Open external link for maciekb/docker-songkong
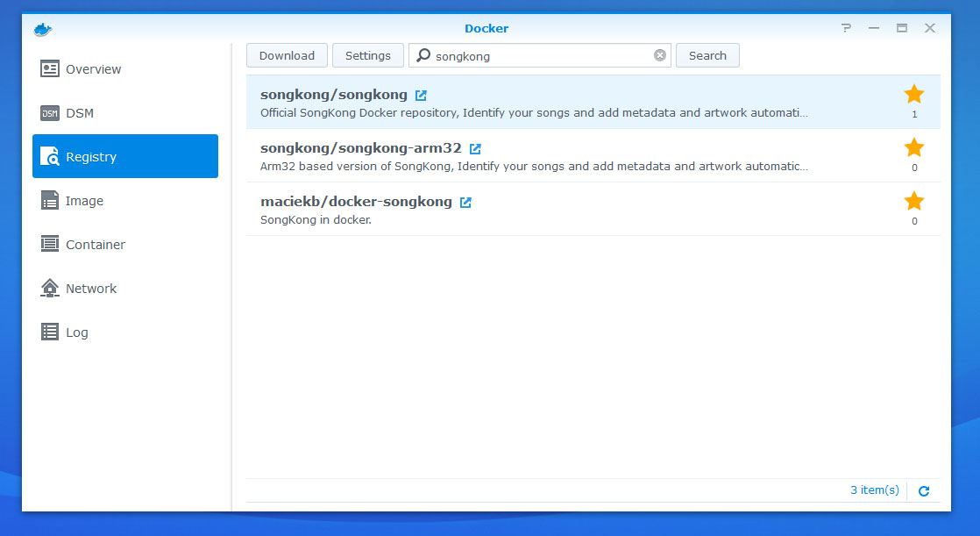Image resolution: width=980 pixels, height=536 pixels. click(x=465, y=202)
